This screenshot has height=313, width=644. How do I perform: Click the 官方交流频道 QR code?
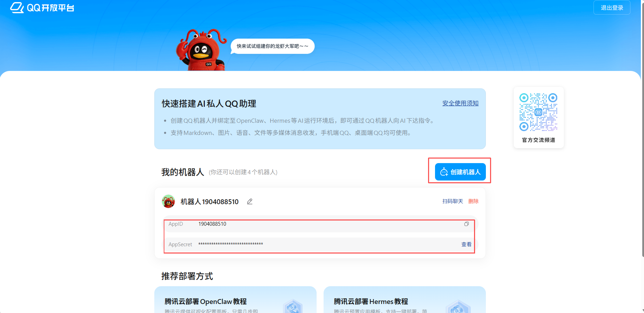(538, 112)
